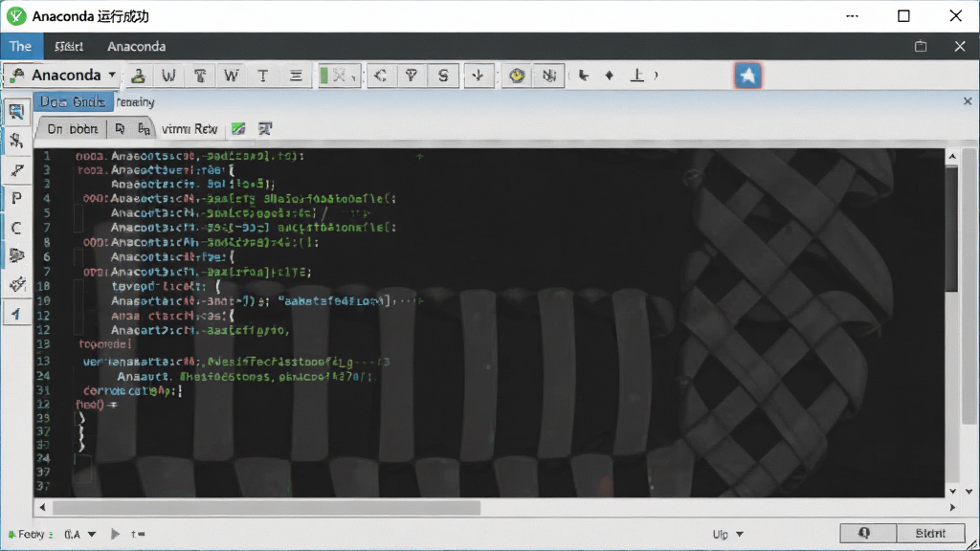Click the horizontal scrollbar left arrow
The image size is (980, 551).
[x=42, y=507]
